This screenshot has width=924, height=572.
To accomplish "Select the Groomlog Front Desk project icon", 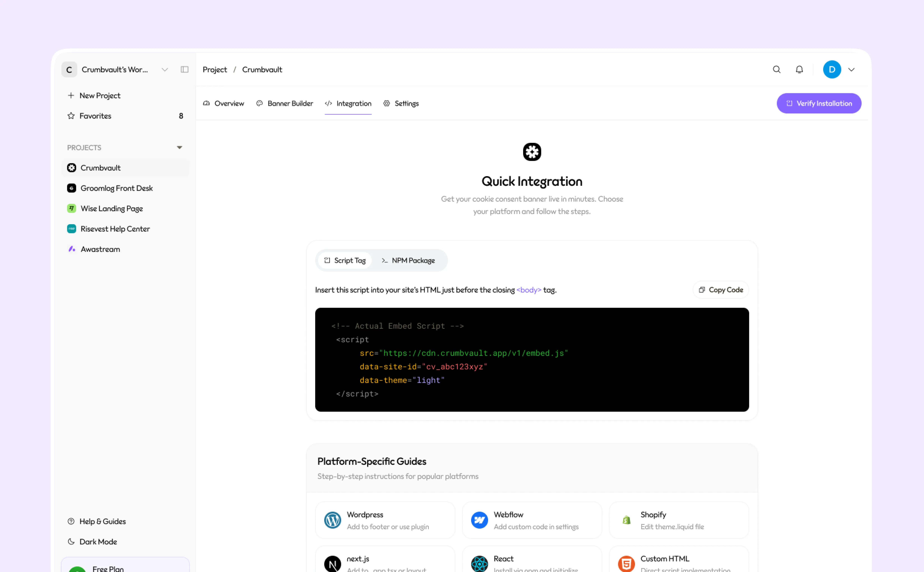I will click(72, 188).
